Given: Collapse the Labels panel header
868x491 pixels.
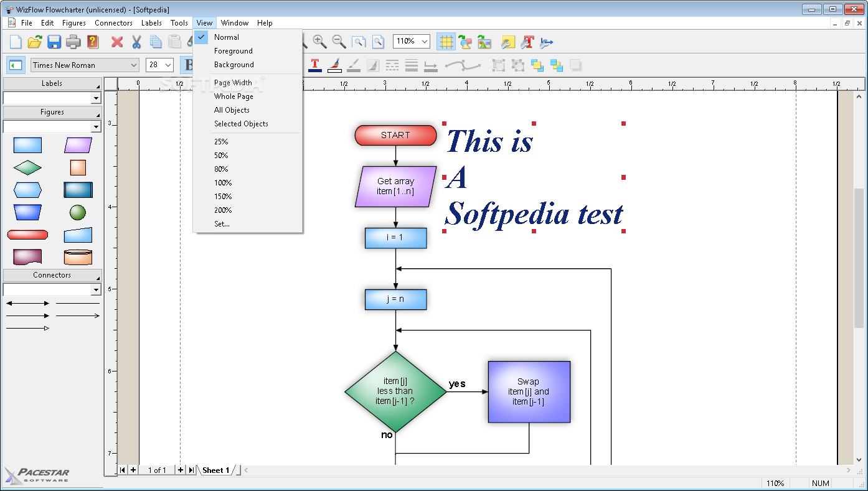Looking at the screenshot, I should click(52, 83).
